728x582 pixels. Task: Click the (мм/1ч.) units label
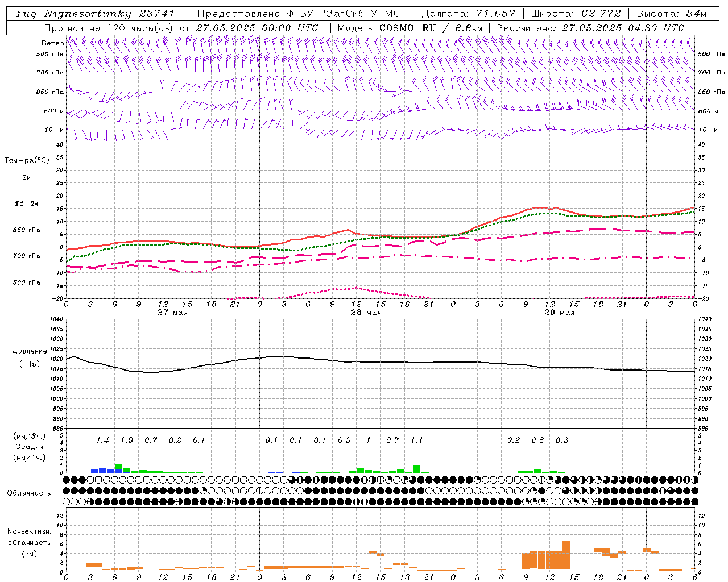[30, 458]
